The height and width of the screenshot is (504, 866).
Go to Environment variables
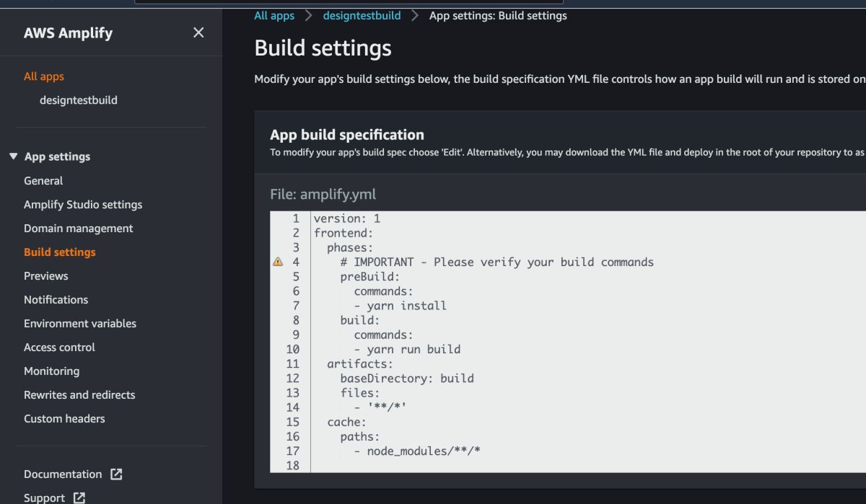[x=80, y=324]
